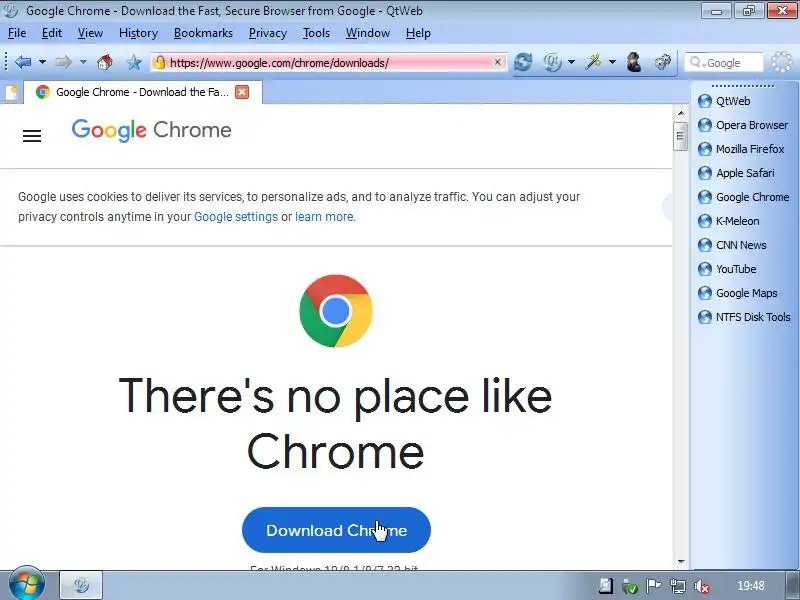Click the muted volume tray icon

pos(702,586)
